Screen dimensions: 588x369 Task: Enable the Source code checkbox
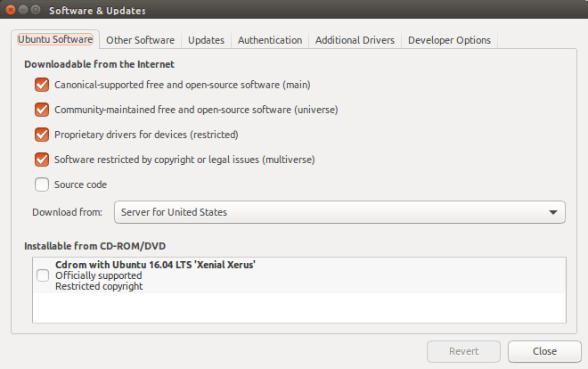click(42, 184)
